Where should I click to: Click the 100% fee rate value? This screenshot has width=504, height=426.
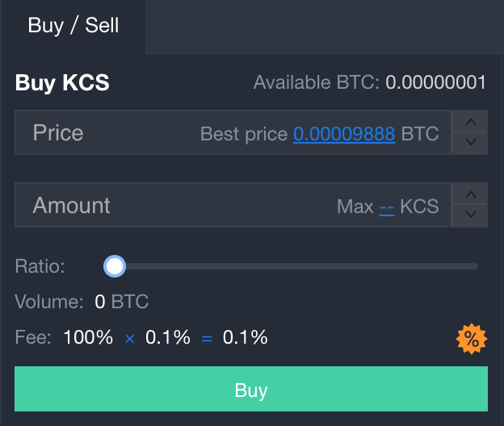tap(88, 337)
